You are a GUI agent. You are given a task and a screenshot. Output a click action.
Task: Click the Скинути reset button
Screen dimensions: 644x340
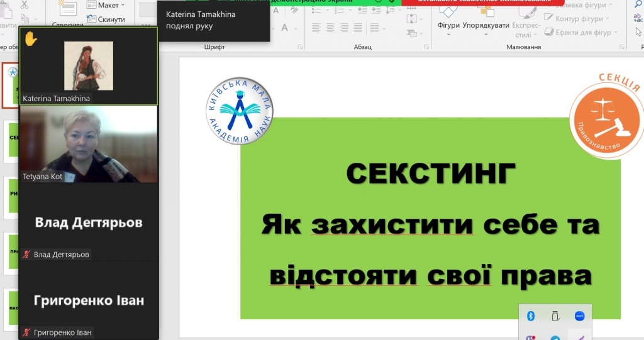(x=106, y=19)
